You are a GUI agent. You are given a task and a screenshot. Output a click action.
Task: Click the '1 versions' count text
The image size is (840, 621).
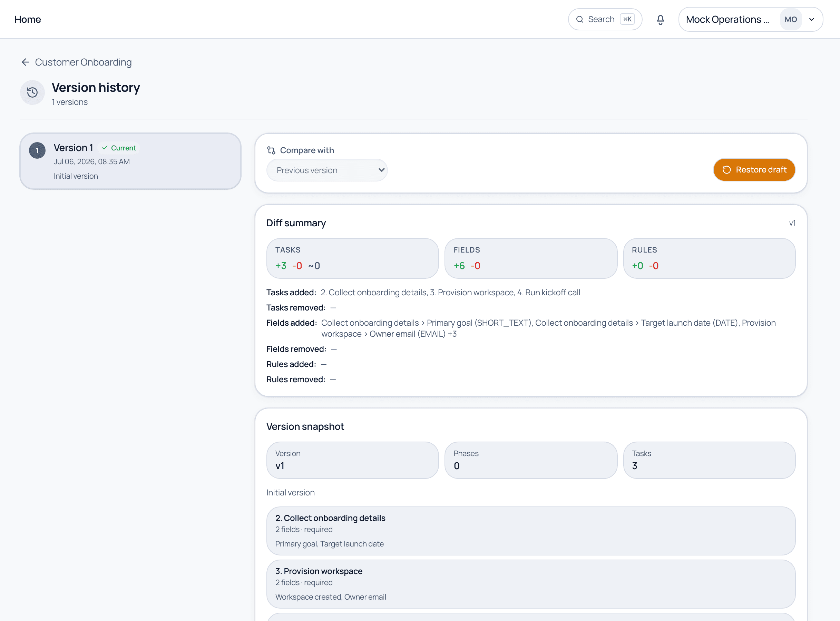coord(70,102)
